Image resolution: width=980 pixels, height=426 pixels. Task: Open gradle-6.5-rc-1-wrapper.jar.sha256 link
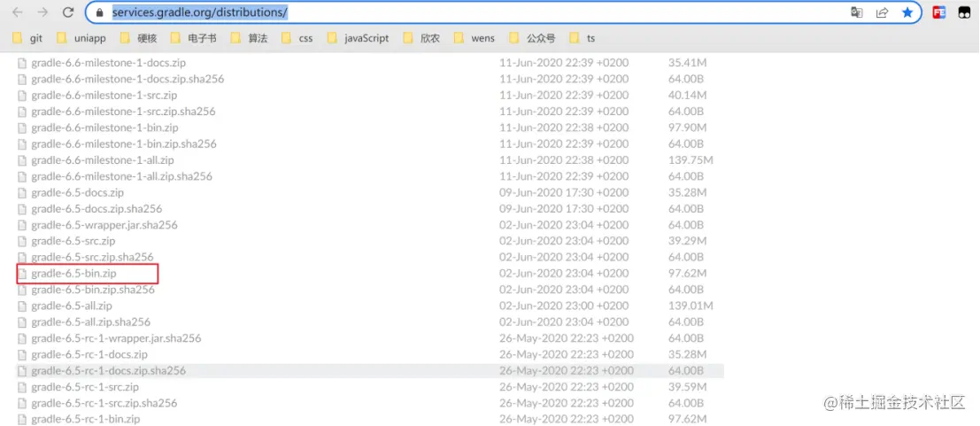pyautogui.click(x=116, y=338)
